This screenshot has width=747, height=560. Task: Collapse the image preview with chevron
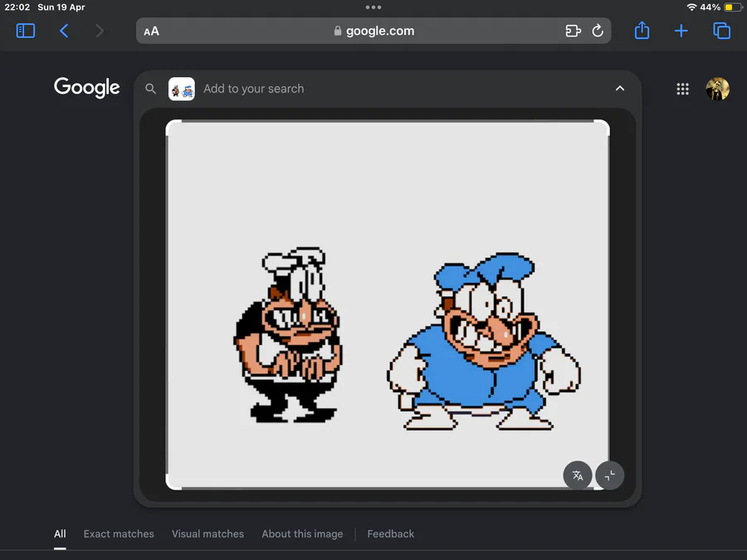point(619,88)
